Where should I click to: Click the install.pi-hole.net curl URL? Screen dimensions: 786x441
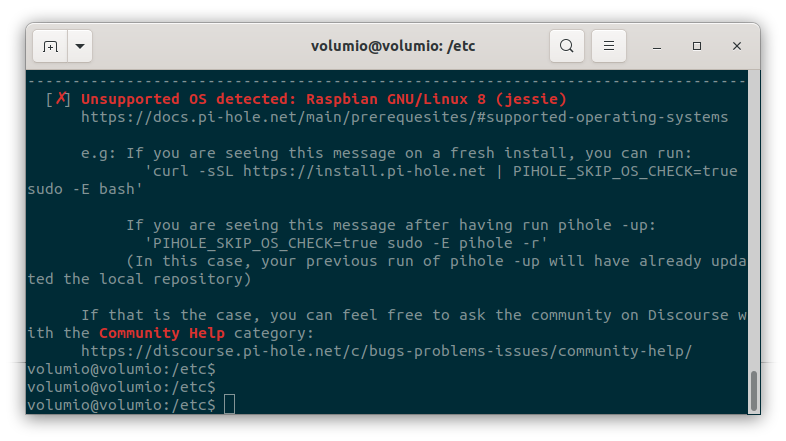pos(364,171)
